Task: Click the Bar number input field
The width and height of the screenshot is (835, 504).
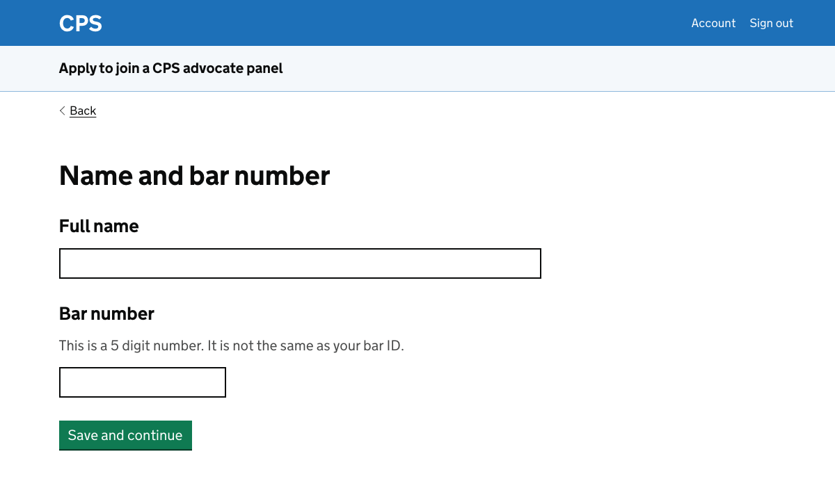Action: point(142,382)
